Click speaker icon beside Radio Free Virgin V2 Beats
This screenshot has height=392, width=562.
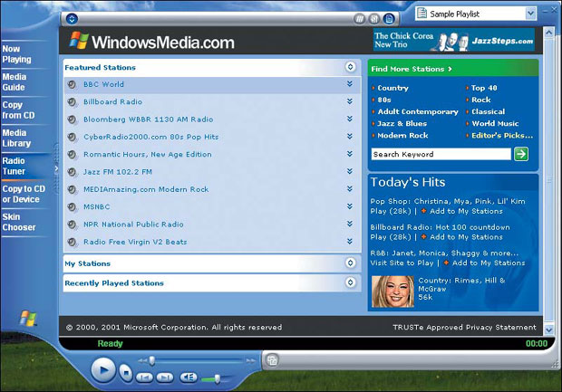72,242
